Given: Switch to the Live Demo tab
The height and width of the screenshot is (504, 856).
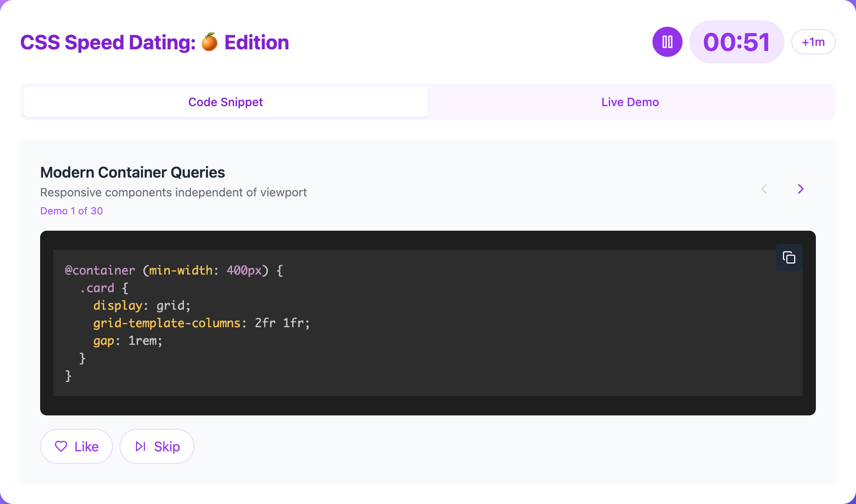Looking at the screenshot, I should (x=630, y=102).
